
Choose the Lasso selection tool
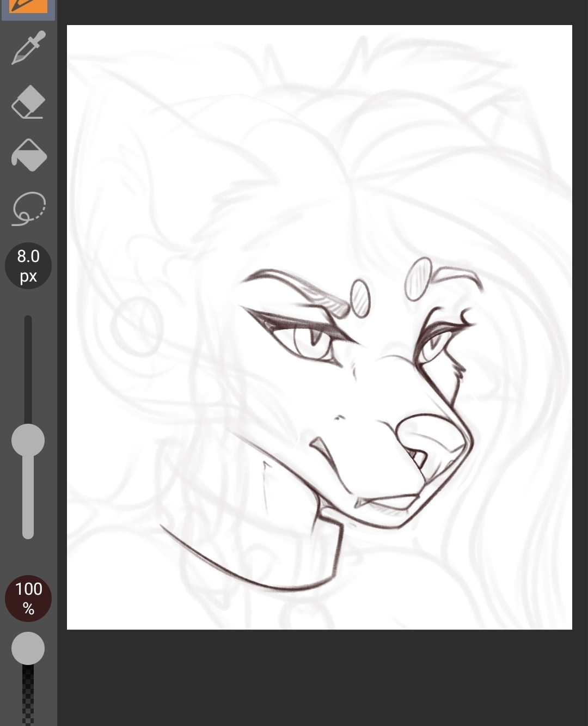(29, 208)
